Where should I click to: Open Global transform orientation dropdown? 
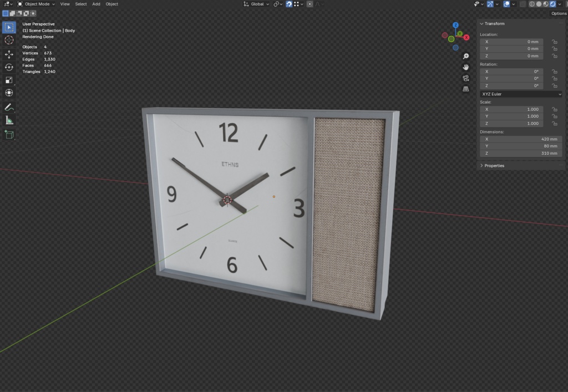(256, 4)
